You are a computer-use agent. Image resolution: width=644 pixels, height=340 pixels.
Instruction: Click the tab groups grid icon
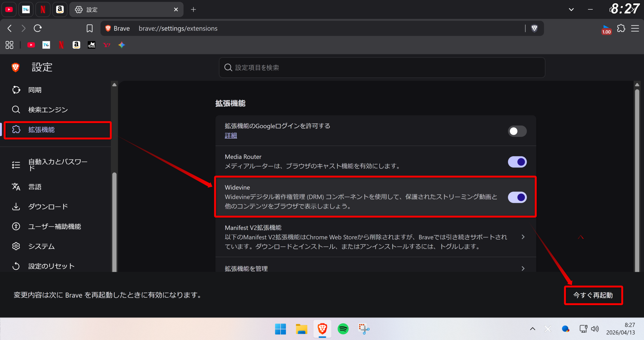(9, 45)
